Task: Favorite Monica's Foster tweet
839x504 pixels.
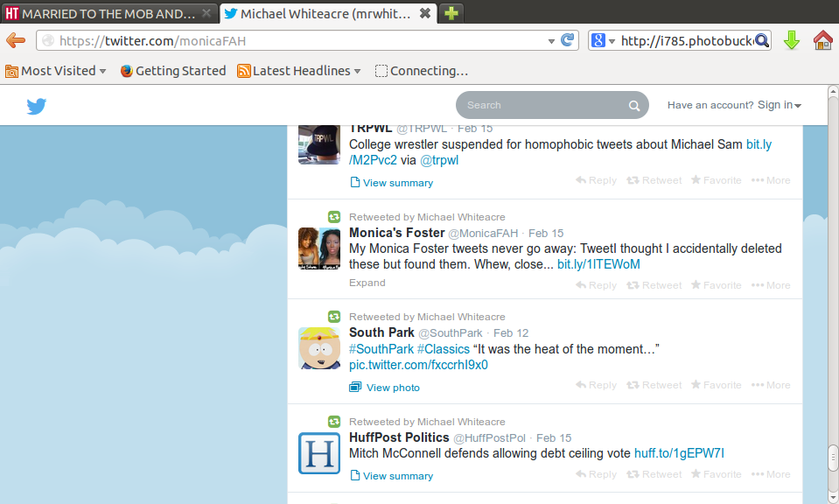Action: [716, 285]
